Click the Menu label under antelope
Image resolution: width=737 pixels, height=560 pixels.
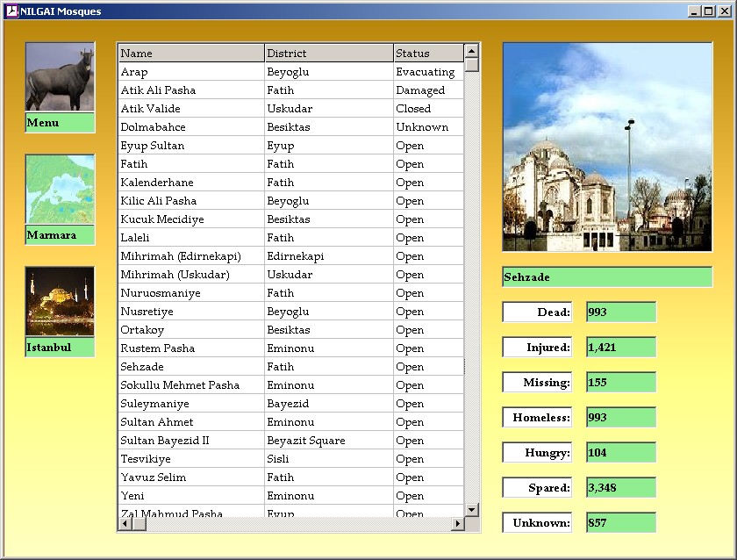tap(60, 123)
